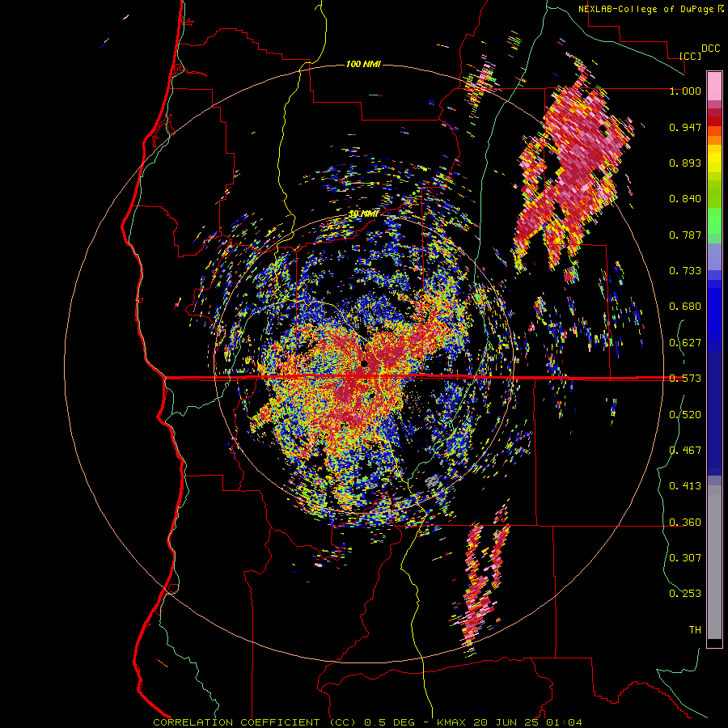Click the 20 JUN 25 01:04 timestamp

[x=528, y=722]
